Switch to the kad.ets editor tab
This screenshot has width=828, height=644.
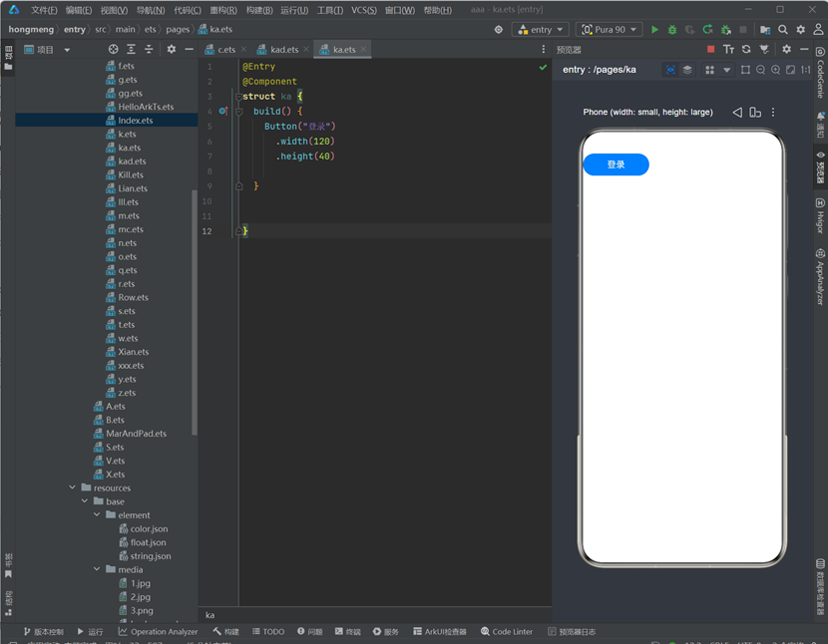click(x=284, y=49)
